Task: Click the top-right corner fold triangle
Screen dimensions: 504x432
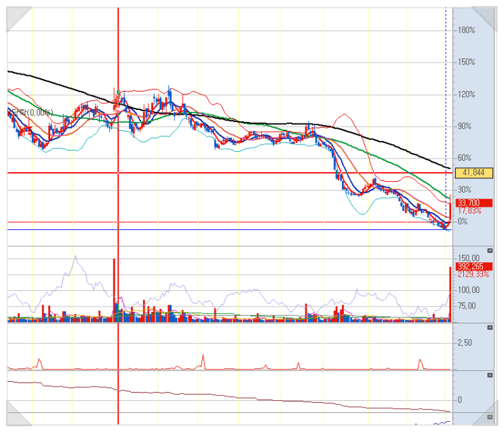Action: [488, 16]
